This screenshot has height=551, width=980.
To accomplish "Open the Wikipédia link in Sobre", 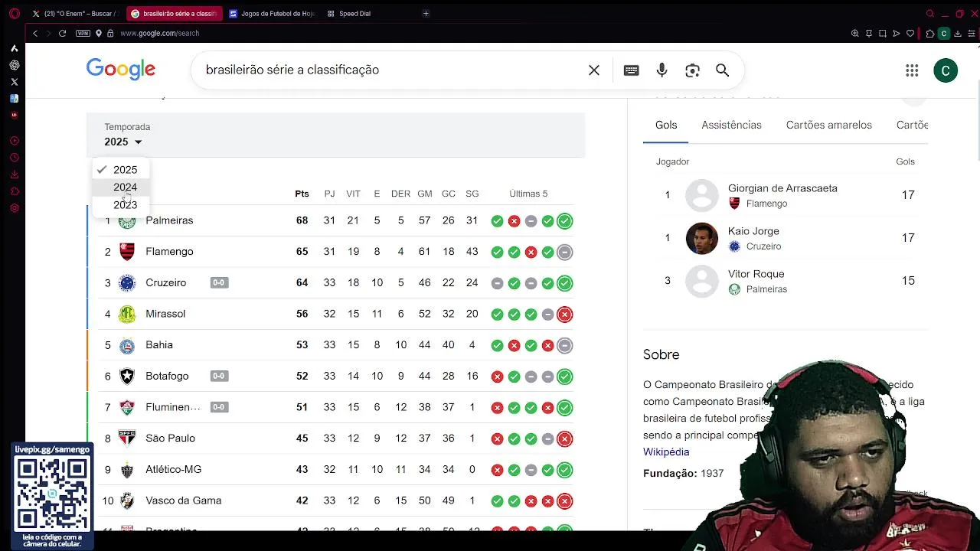I will [x=666, y=452].
